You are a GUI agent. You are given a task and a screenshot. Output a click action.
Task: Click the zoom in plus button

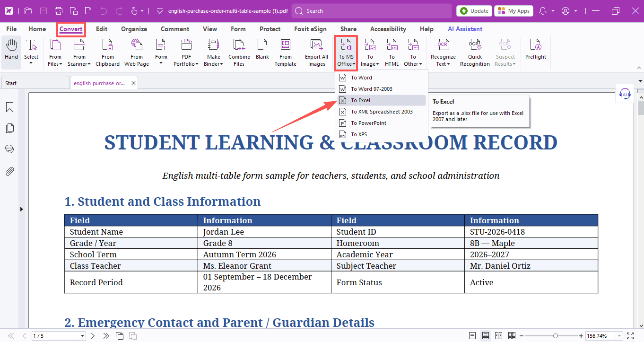[581, 336]
